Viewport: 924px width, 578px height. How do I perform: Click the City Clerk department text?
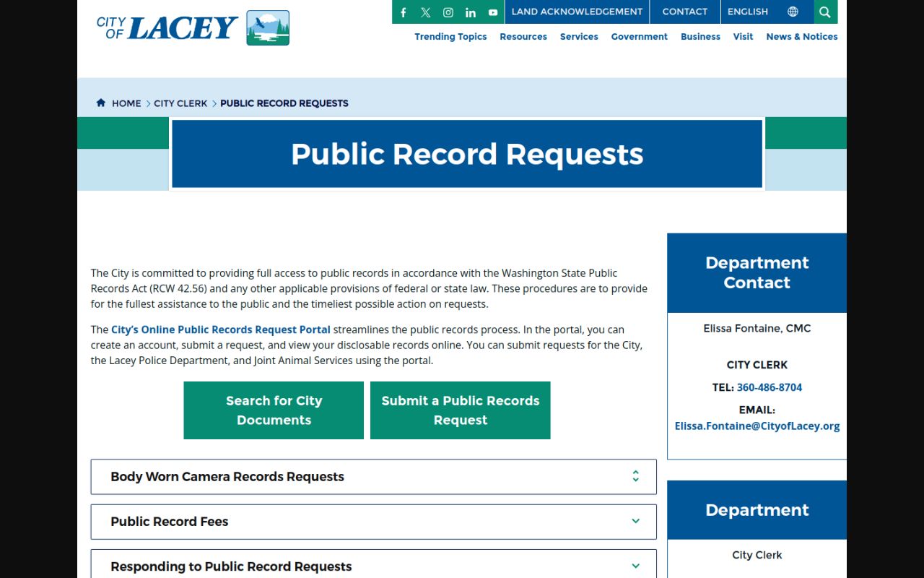(757, 555)
